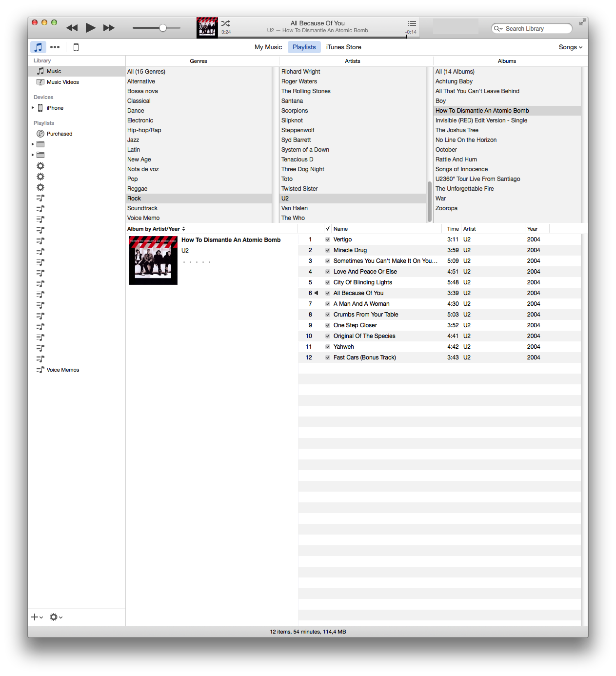Uncheck the Vertigo checkbox
616x676 pixels.
pos(328,239)
